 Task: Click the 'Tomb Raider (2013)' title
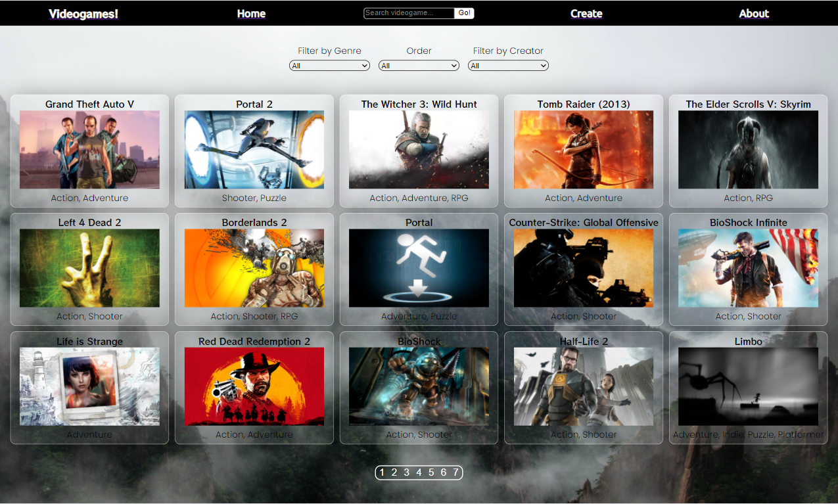pyautogui.click(x=584, y=104)
